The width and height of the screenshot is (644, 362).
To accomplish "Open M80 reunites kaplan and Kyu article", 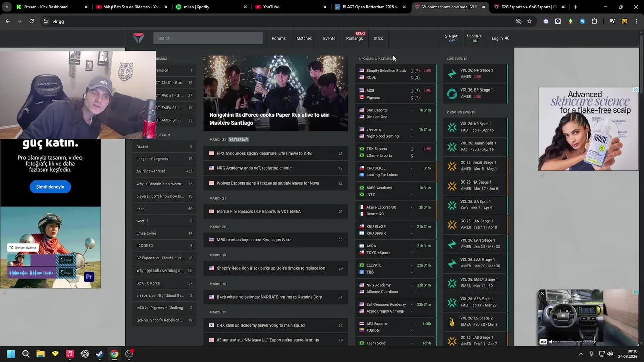I will (x=276, y=240).
